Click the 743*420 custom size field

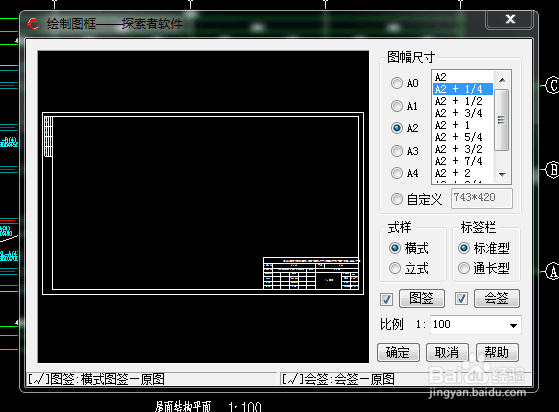pyautogui.click(x=482, y=198)
